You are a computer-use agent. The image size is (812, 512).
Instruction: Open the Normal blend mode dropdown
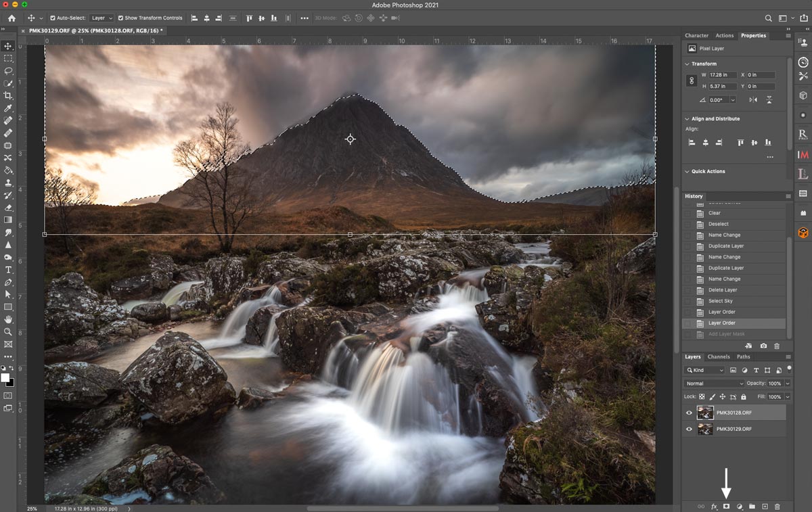click(714, 383)
